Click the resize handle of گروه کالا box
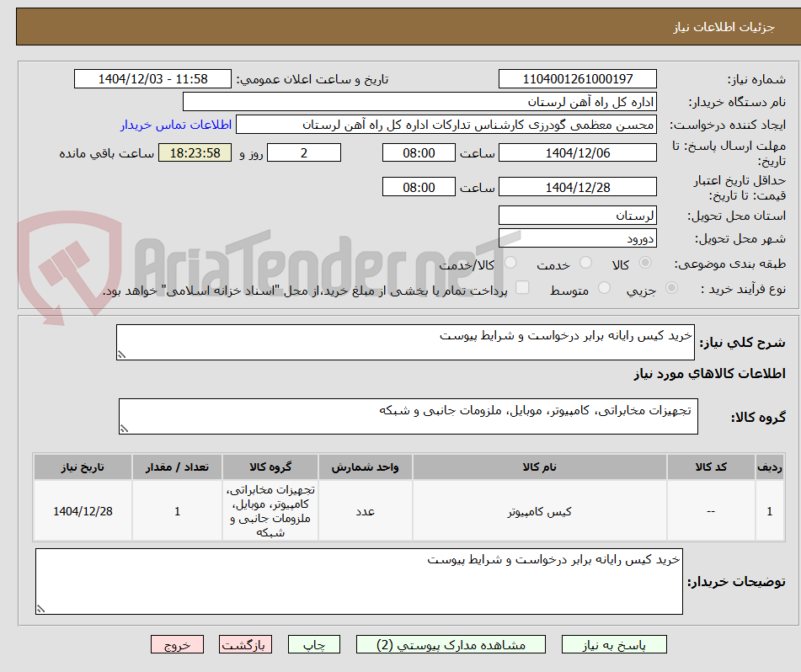 (124, 429)
